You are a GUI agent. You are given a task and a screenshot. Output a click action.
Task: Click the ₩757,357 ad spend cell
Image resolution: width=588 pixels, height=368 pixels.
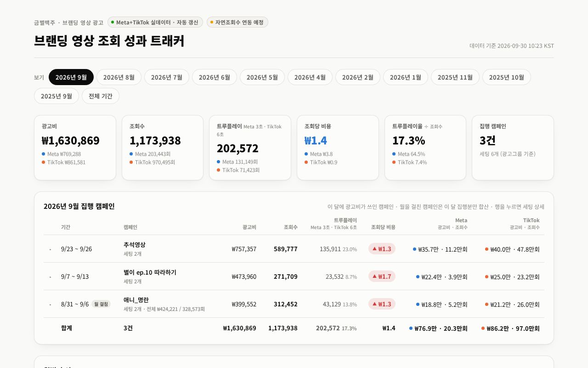pos(244,249)
